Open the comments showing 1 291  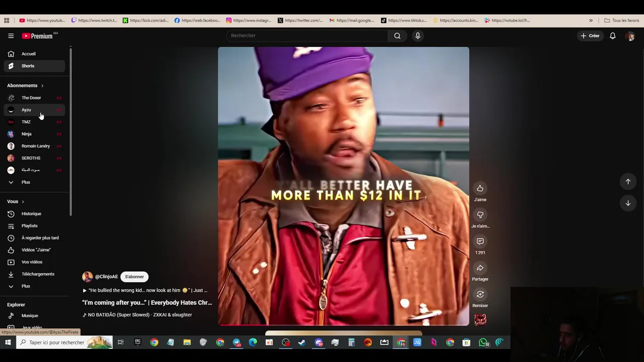pos(480,241)
